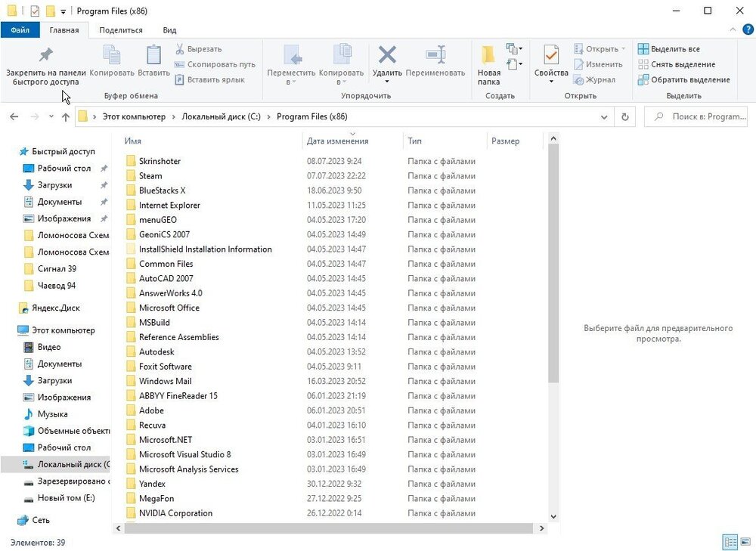Go up one folder level
The image size is (756, 551).
click(x=66, y=116)
